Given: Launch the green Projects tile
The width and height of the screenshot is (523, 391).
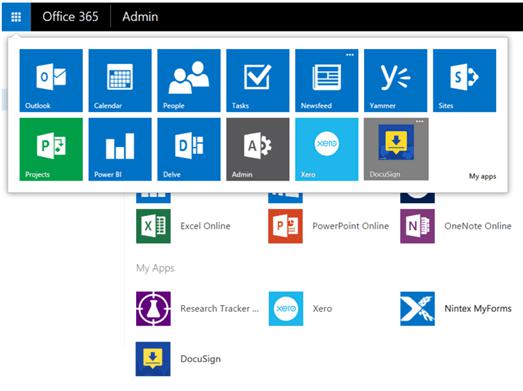Looking at the screenshot, I should [51, 149].
